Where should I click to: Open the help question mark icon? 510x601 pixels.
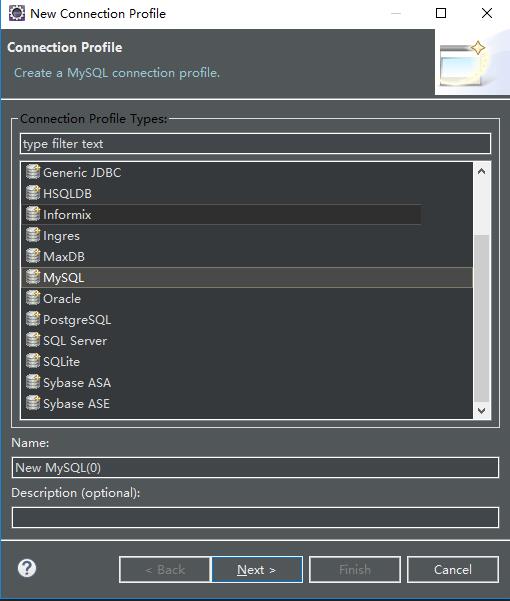pyautogui.click(x=27, y=568)
